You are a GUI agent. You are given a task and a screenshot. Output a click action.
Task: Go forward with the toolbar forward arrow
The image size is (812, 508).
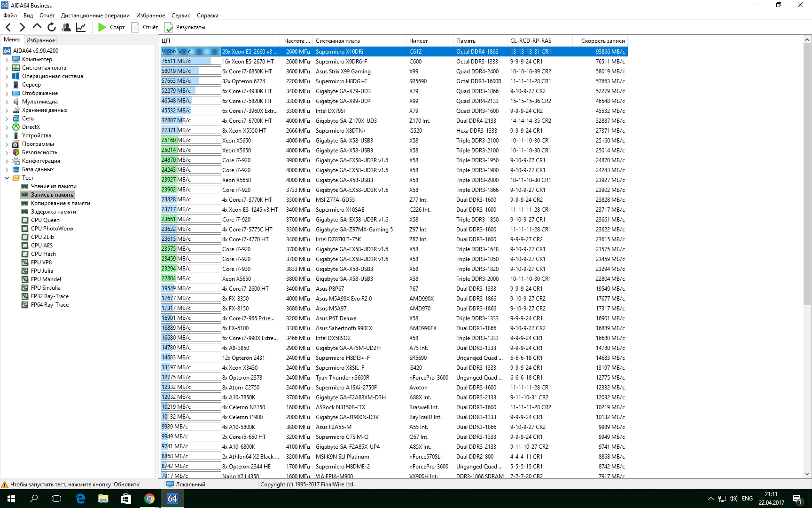22,27
